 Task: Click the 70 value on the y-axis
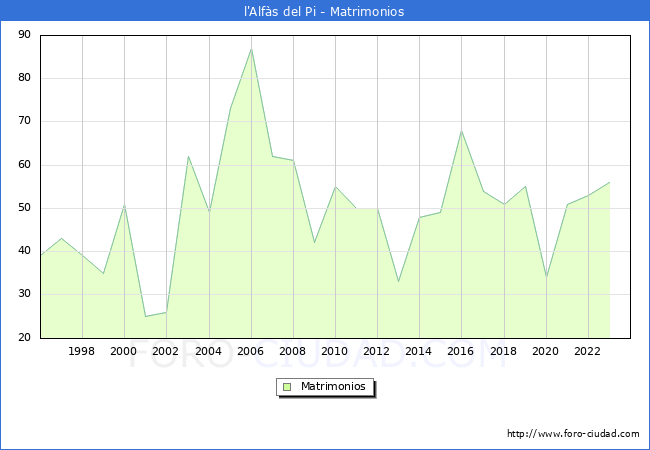pos(24,121)
